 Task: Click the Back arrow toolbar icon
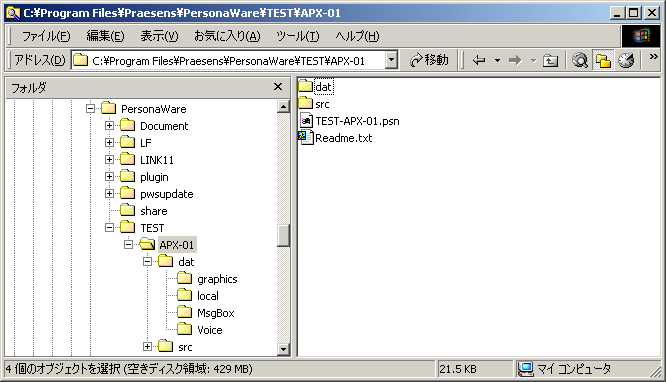[479, 60]
